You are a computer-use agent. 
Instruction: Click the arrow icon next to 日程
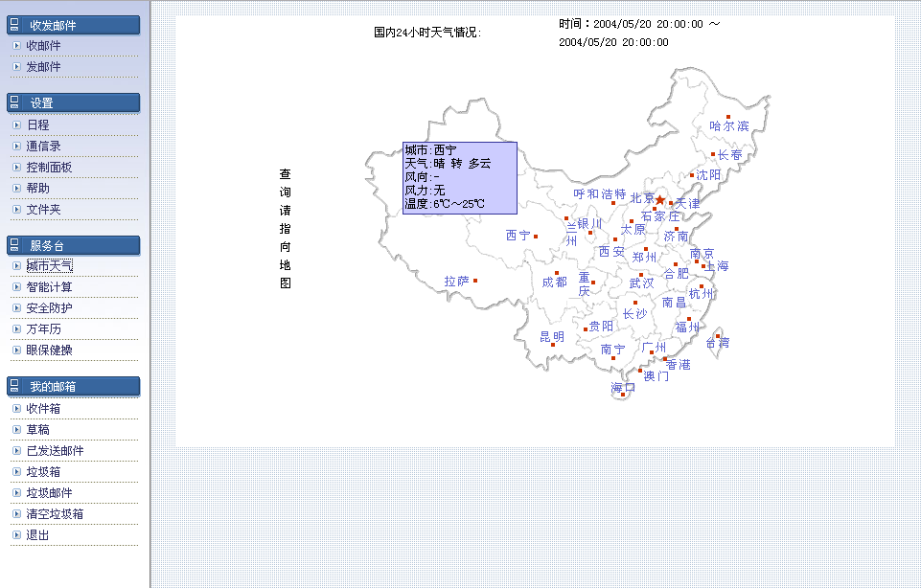pos(16,125)
